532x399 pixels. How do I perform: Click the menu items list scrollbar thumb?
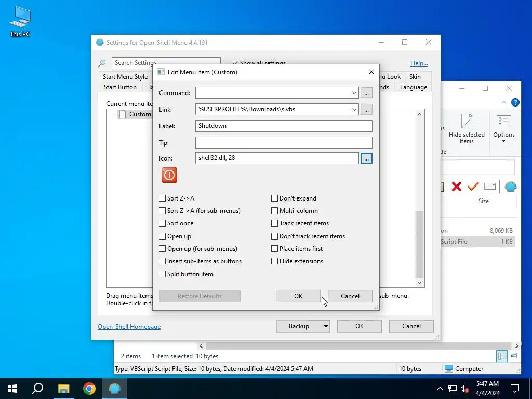420,244
